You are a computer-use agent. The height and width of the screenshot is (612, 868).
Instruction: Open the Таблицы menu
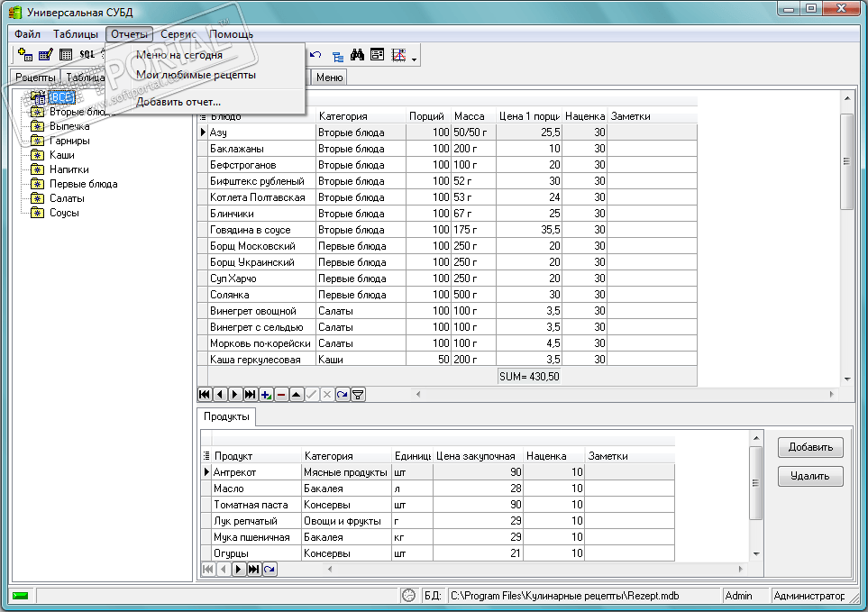click(x=76, y=34)
